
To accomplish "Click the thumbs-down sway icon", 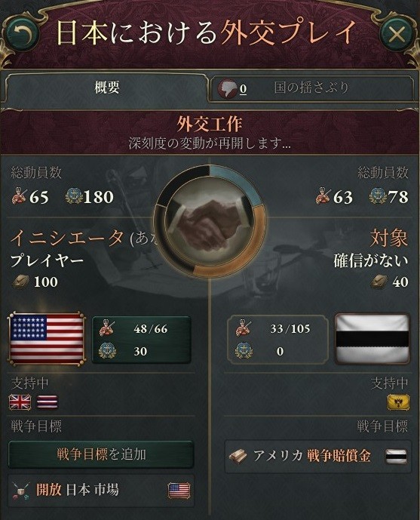I will click(227, 88).
